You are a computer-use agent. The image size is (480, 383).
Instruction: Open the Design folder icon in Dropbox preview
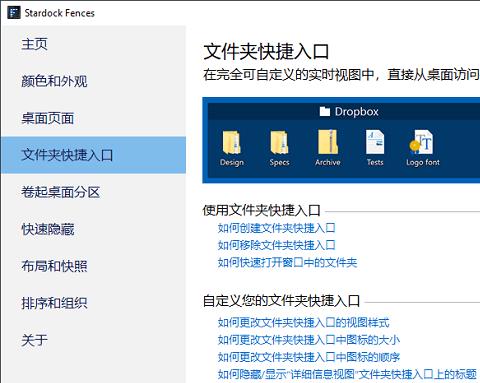232,142
